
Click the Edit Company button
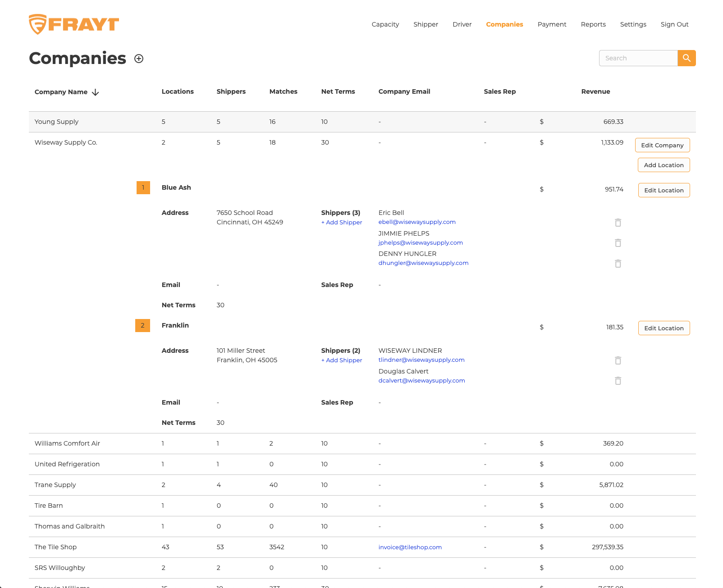[x=662, y=145]
